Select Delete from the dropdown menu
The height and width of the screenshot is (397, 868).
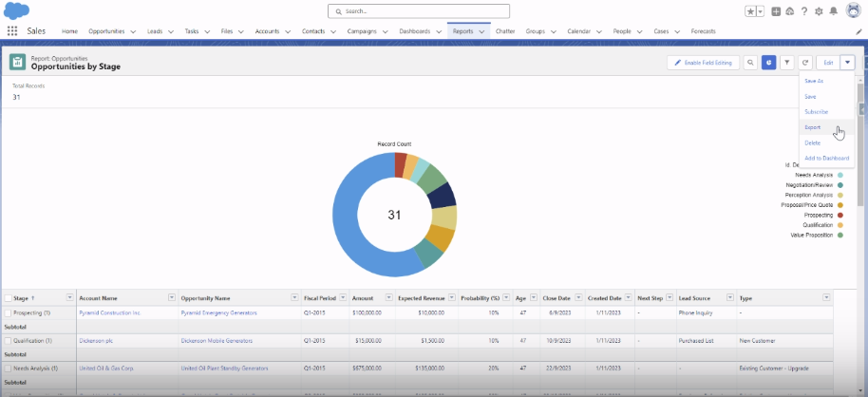[x=826, y=142]
